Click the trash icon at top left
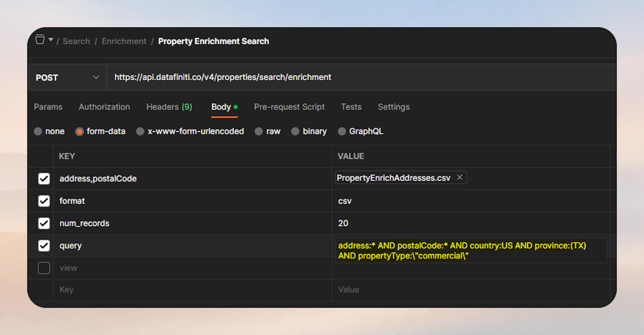 [x=40, y=39]
